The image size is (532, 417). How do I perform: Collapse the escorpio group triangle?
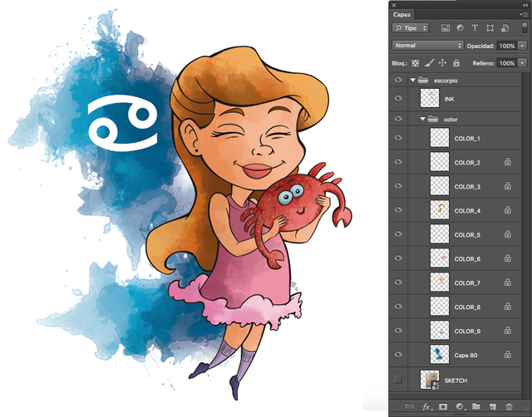412,81
